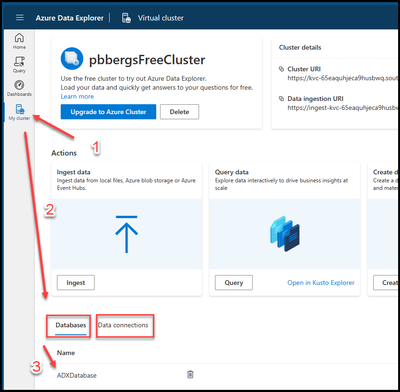The width and height of the screenshot is (400, 392).
Task: Click the Virtual cluster label
Action: (161, 18)
